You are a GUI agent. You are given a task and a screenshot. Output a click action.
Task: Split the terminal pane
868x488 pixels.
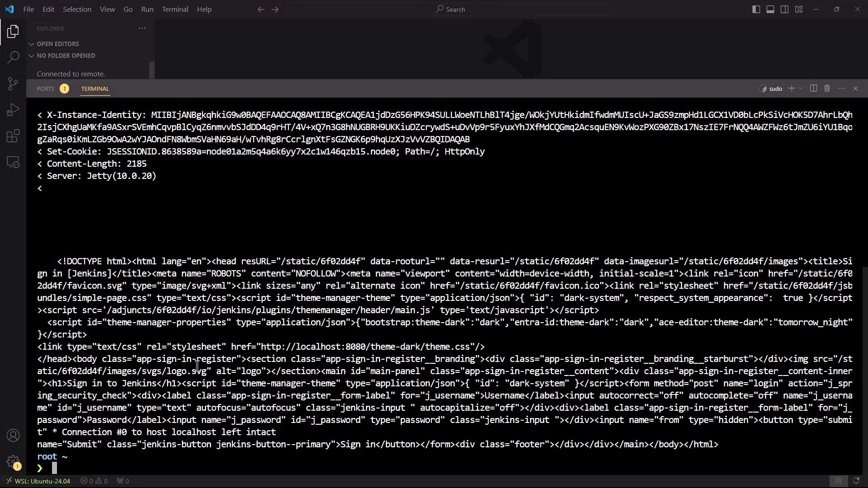click(813, 89)
